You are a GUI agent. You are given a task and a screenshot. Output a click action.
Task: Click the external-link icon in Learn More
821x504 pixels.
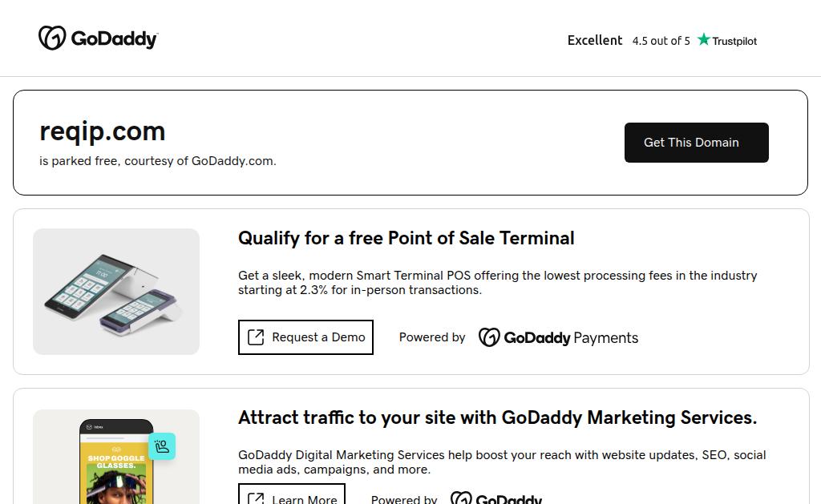click(256, 498)
